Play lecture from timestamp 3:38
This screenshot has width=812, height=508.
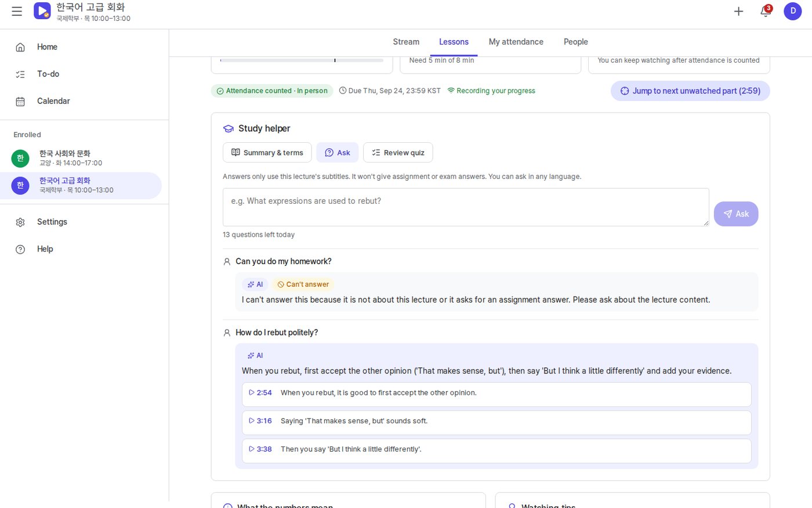(496, 451)
